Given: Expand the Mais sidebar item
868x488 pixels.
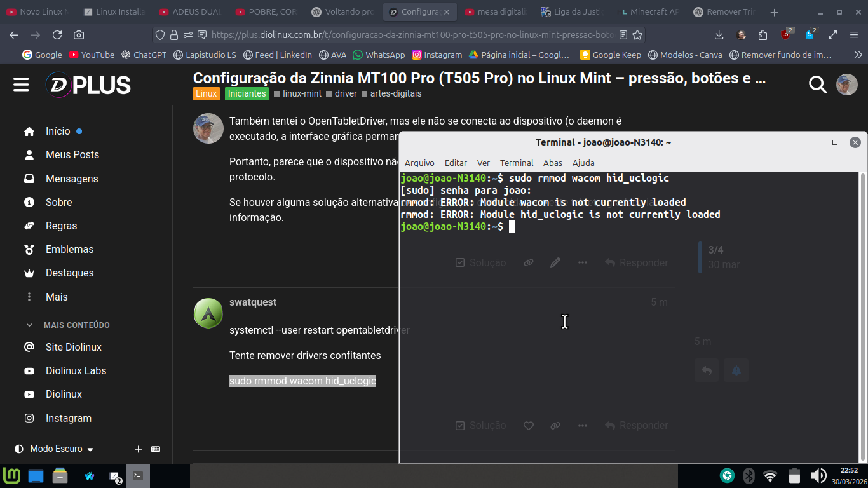Looking at the screenshot, I should coord(56,297).
